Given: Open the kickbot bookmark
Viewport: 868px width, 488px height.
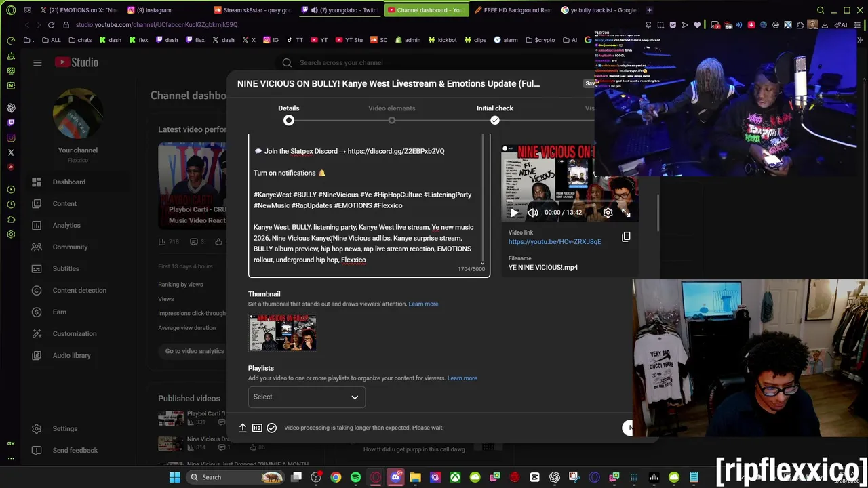Looking at the screenshot, I should [x=443, y=40].
